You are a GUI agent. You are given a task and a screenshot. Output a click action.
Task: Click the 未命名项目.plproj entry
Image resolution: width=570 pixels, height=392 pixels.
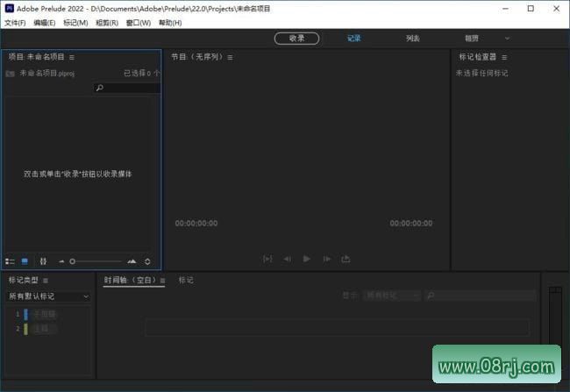tap(46, 74)
